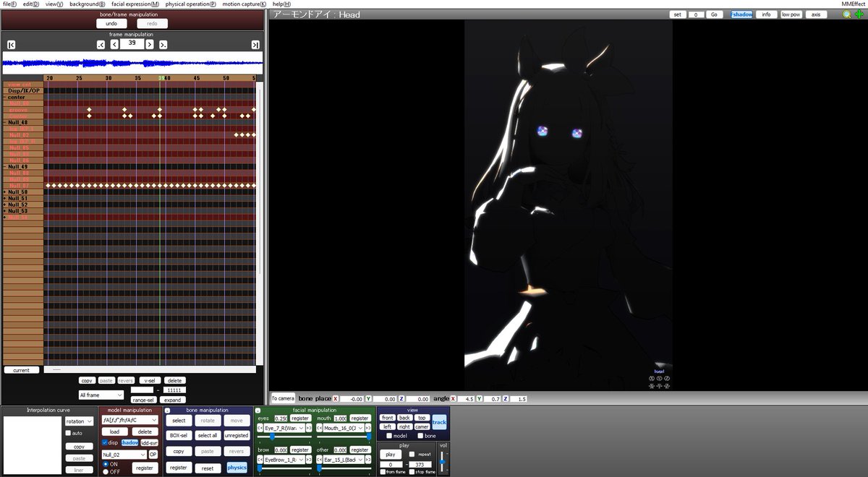The image size is (868, 477).
Task: Expand the Null_50 bone group
Action: 5,192
